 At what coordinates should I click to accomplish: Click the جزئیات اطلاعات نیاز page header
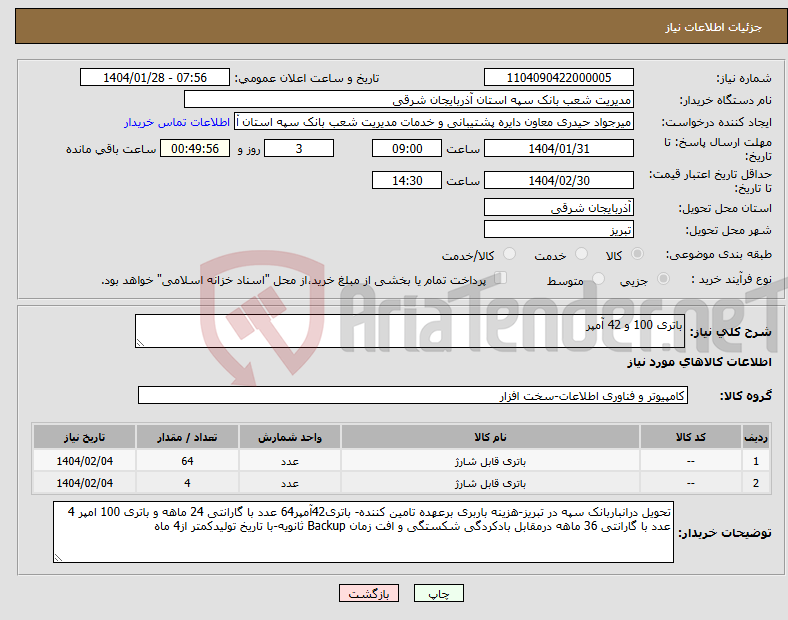[x=713, y=27]
